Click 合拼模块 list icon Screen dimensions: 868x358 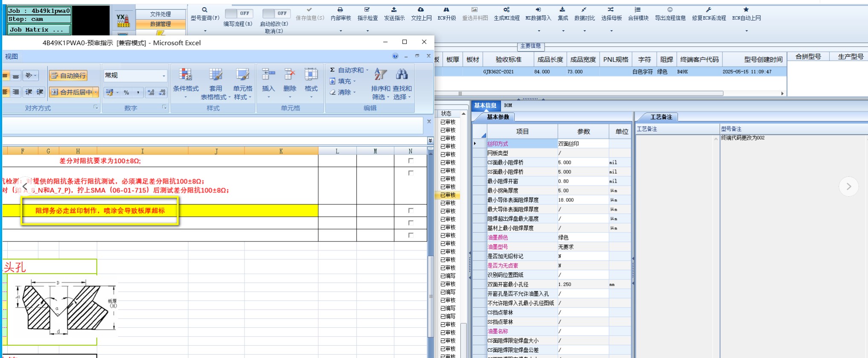point(638,9)
